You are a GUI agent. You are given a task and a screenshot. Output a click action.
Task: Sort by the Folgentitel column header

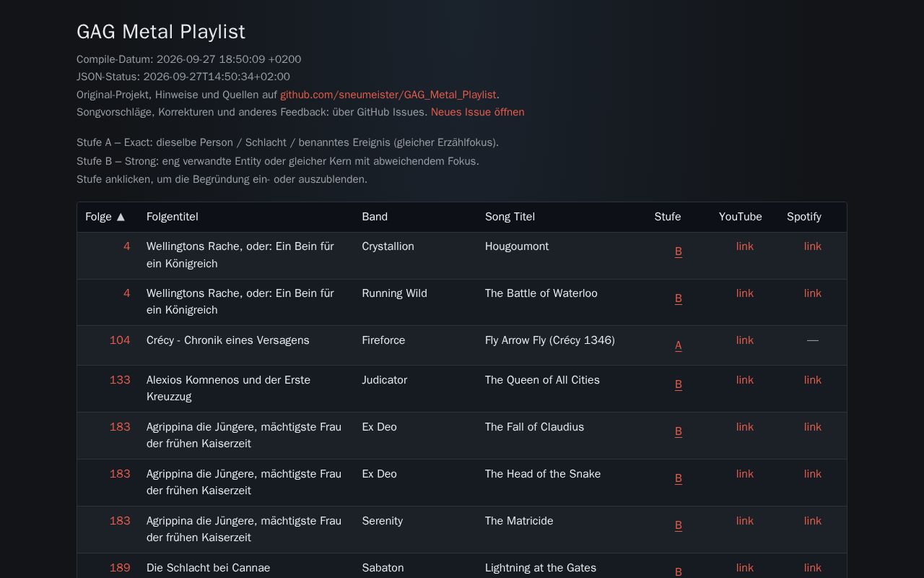point(172,217)
